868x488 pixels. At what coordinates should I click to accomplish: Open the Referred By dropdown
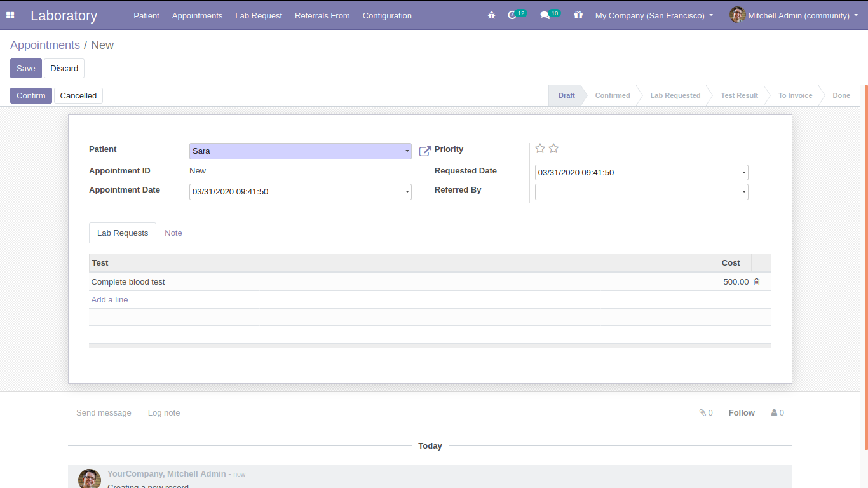pos(743,192)
